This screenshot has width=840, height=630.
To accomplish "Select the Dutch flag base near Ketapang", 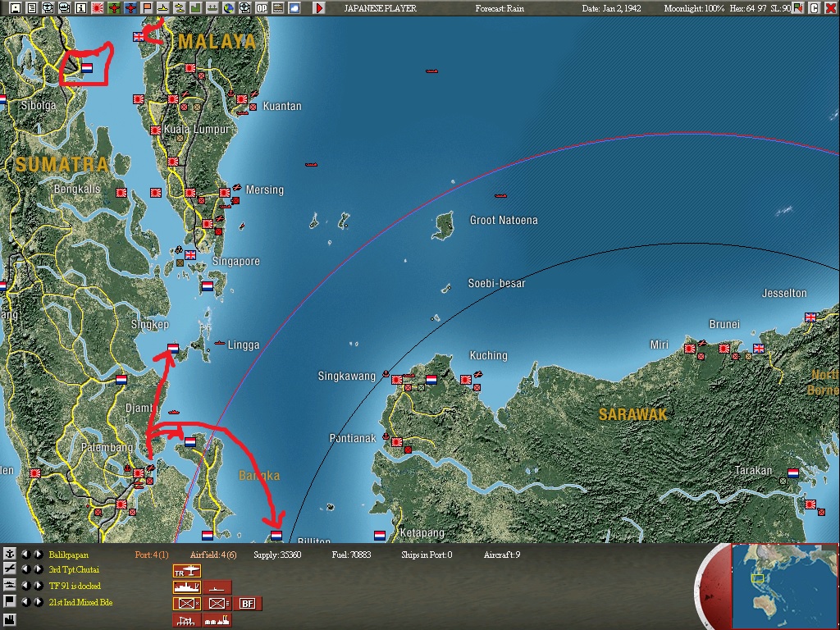I will click(x=379, y=535).
